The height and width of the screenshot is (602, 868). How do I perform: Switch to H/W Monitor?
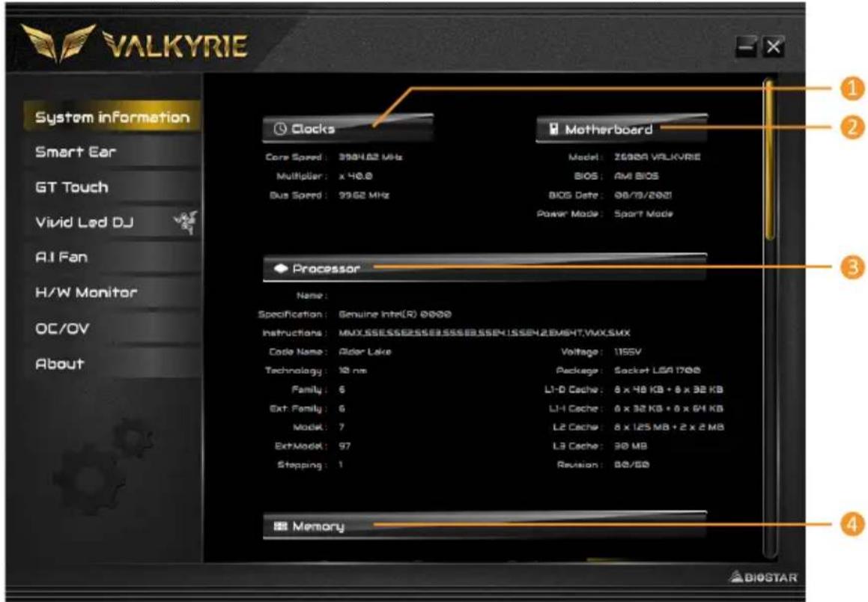coord(112,293)
